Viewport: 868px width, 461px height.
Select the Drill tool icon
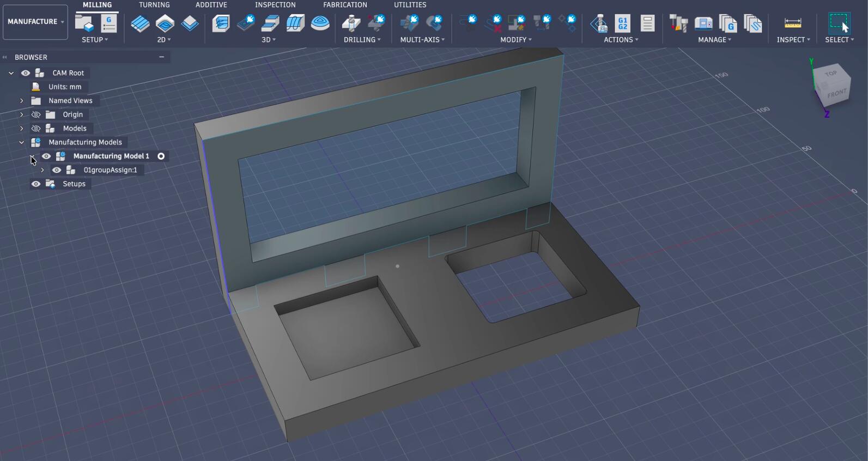coord(351,23)
